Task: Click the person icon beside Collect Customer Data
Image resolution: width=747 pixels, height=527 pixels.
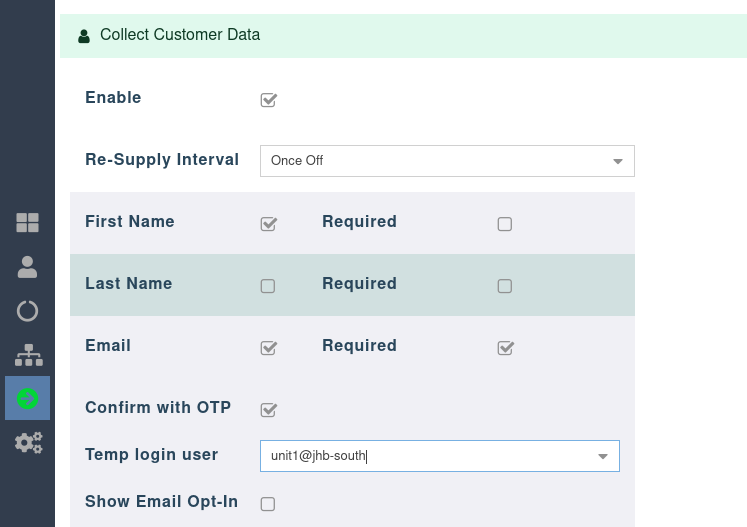Action: 84,36
